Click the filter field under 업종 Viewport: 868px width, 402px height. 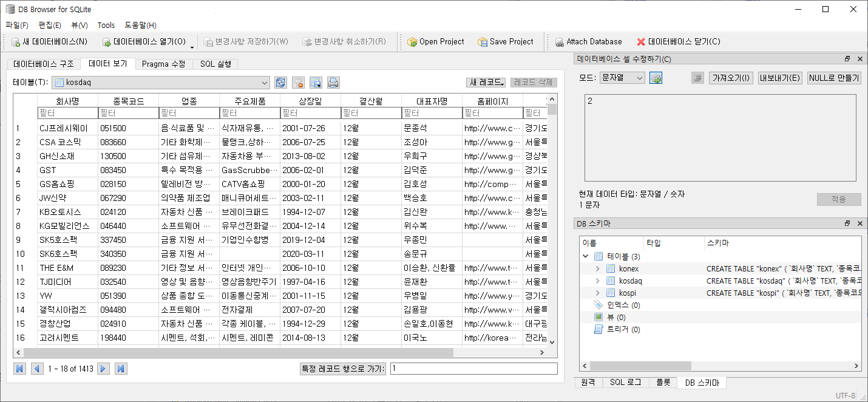point(189,113)
